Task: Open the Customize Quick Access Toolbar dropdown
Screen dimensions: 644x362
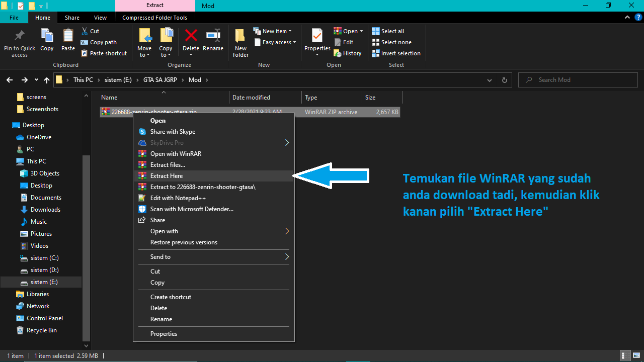Action: (41, 6)
